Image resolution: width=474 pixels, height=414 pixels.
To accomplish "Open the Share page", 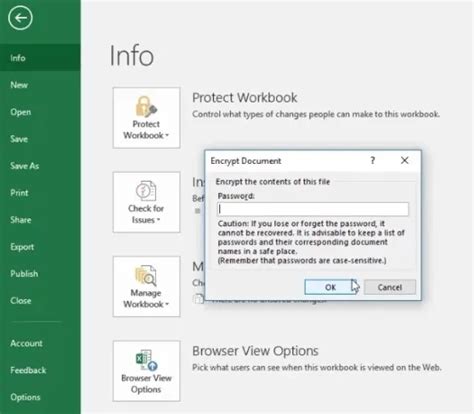I will (40, 220).
